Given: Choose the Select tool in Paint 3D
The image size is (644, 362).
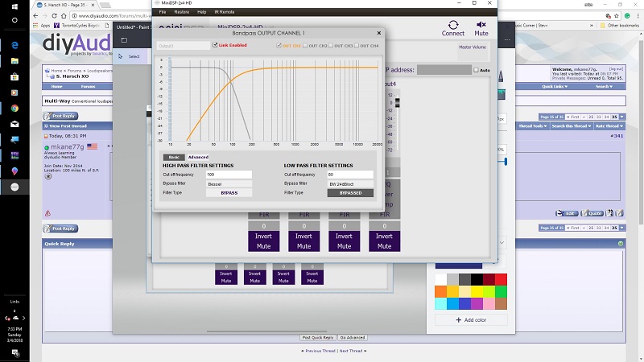Looking at the screenshot, I should coord(130,56).
